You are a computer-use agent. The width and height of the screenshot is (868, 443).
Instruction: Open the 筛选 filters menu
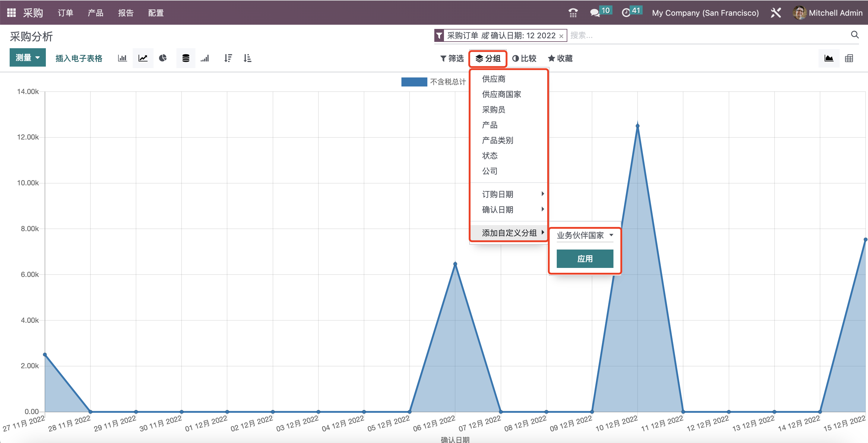tap(452, 58)
